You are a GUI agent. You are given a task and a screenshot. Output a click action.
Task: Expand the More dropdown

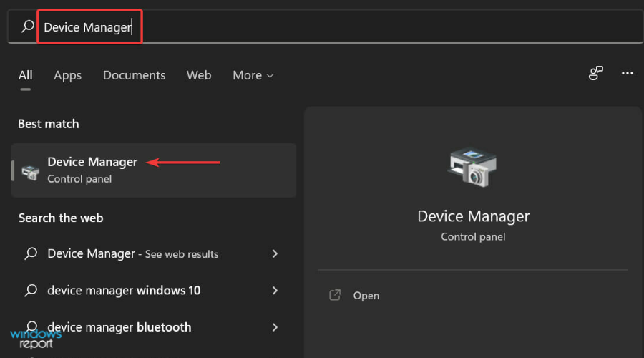coord(253,75)
